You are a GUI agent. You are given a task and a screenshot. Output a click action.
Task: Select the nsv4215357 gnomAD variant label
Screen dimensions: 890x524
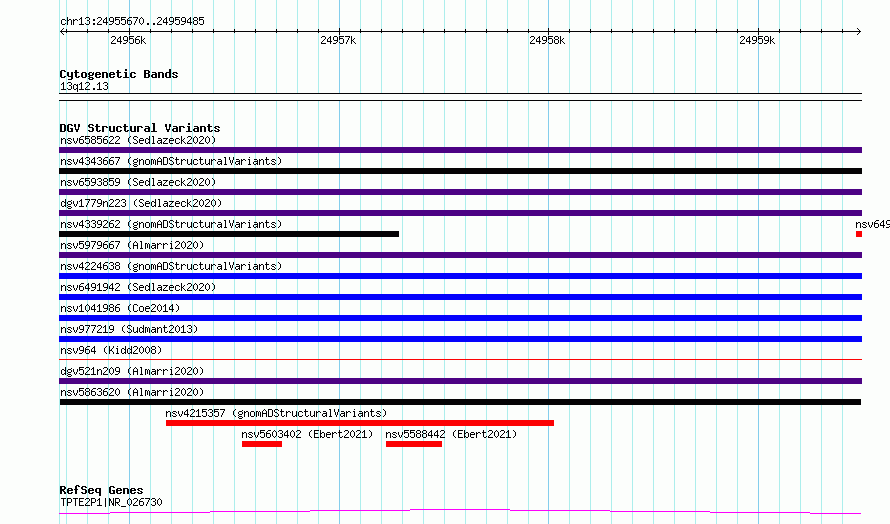(276, 413)
